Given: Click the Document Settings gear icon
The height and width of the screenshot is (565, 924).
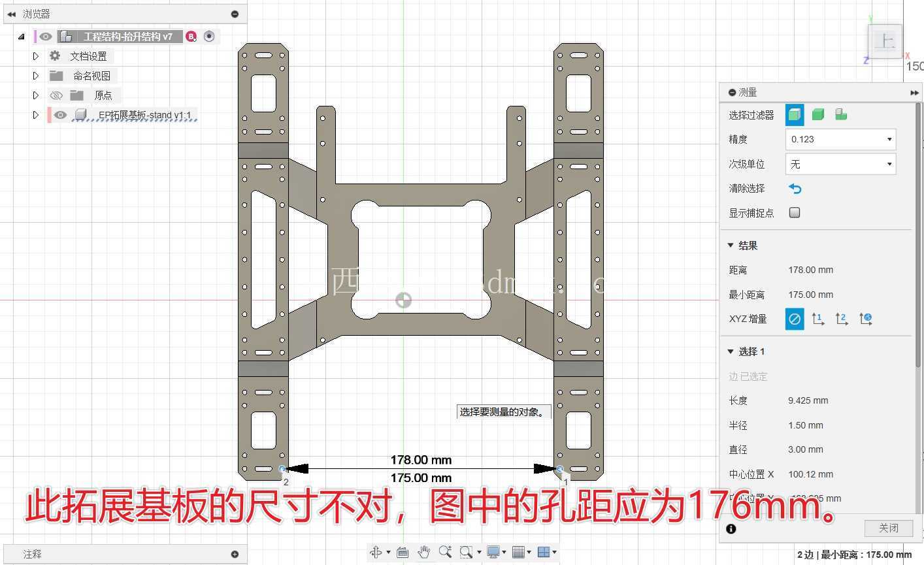Looking at the screenshot, I should 55,56.
